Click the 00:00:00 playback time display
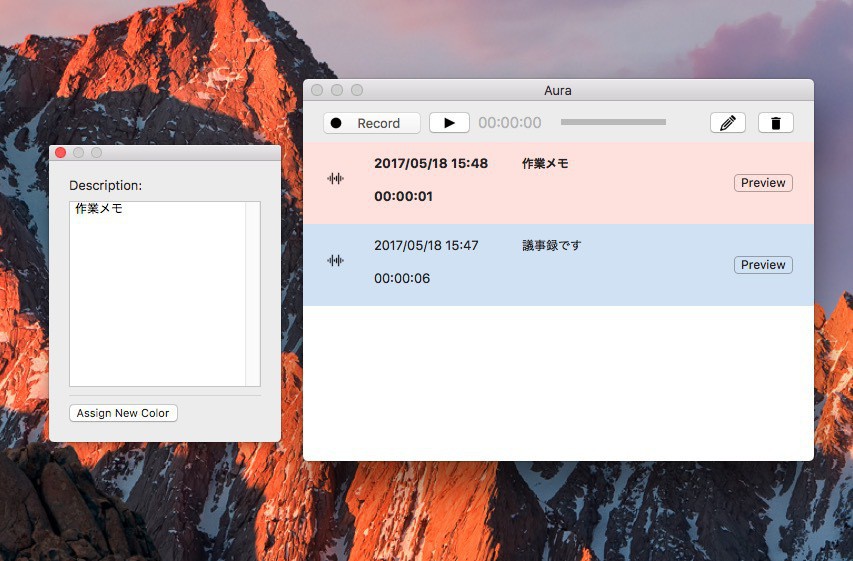 [x=510, y=123]
